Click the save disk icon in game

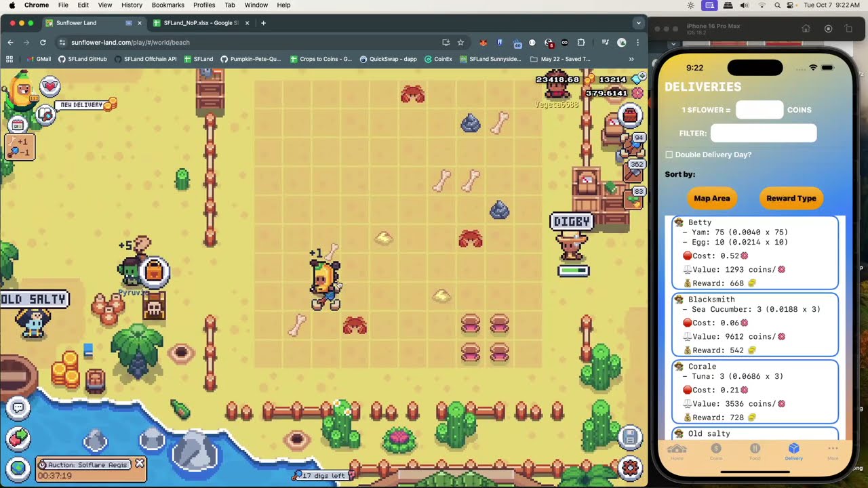[630, 438]
